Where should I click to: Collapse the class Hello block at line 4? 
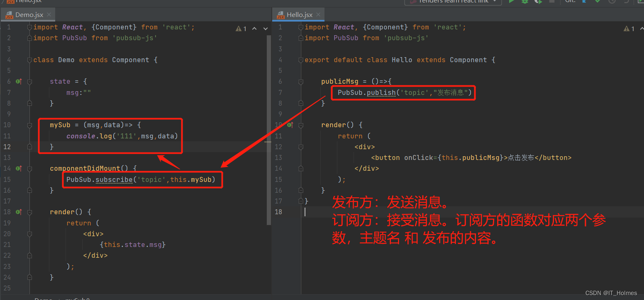[x=301, y=60]
